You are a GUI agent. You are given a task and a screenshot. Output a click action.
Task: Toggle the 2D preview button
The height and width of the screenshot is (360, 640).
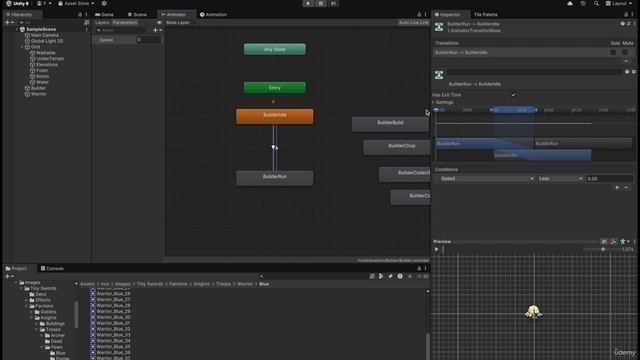coord(604,242)
